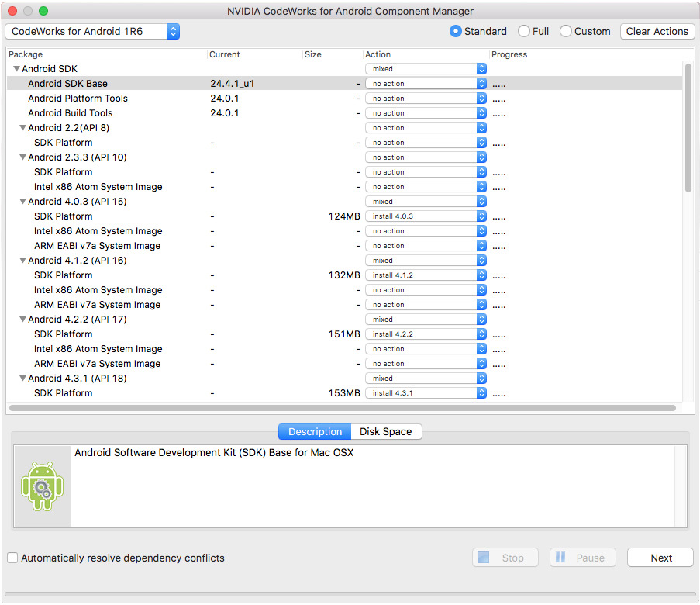700x605 pixels.
Task: Open the install 4.0.3 action dropdown
Action: 481,216
